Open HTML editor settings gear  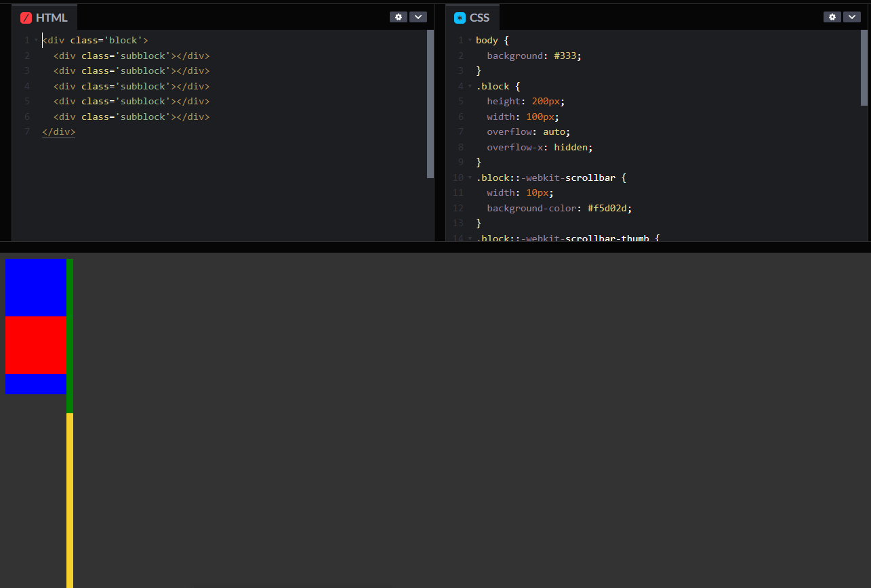[399, 17]
